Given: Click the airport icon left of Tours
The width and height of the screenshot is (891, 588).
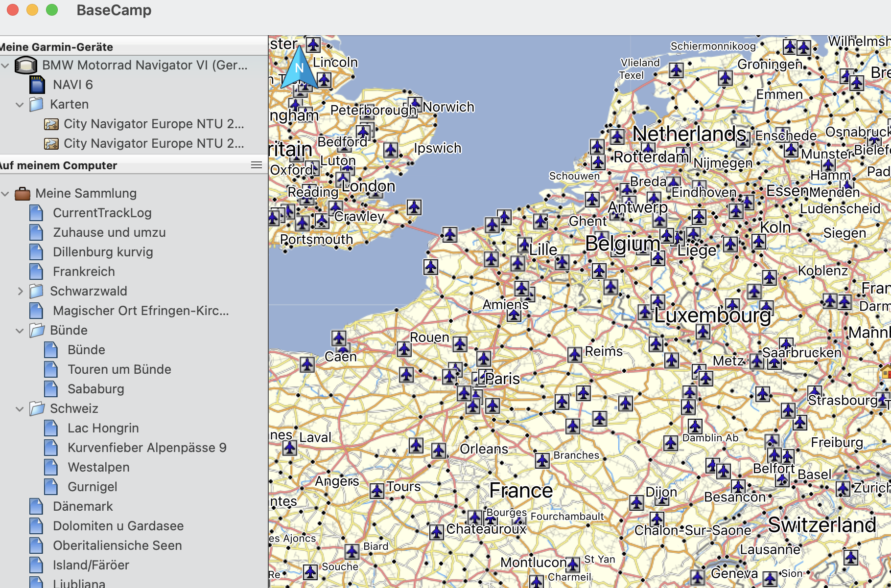Looking at the screenshot, I should [377, 491].
